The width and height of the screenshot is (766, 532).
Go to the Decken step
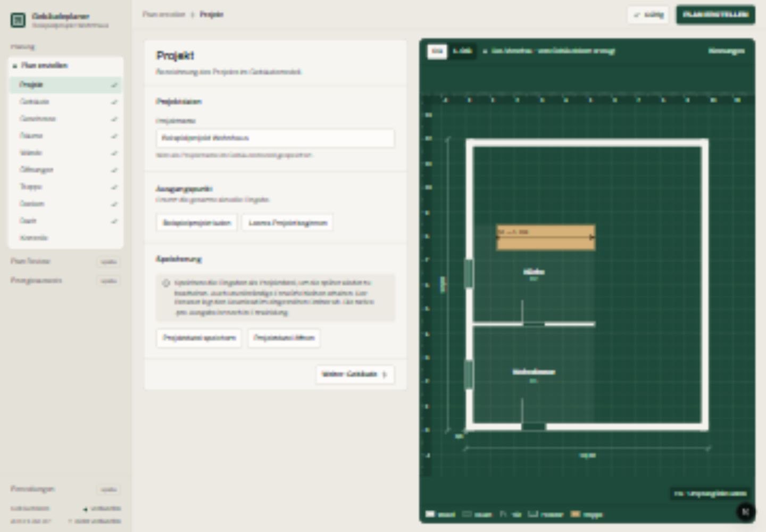click(66, 204)
